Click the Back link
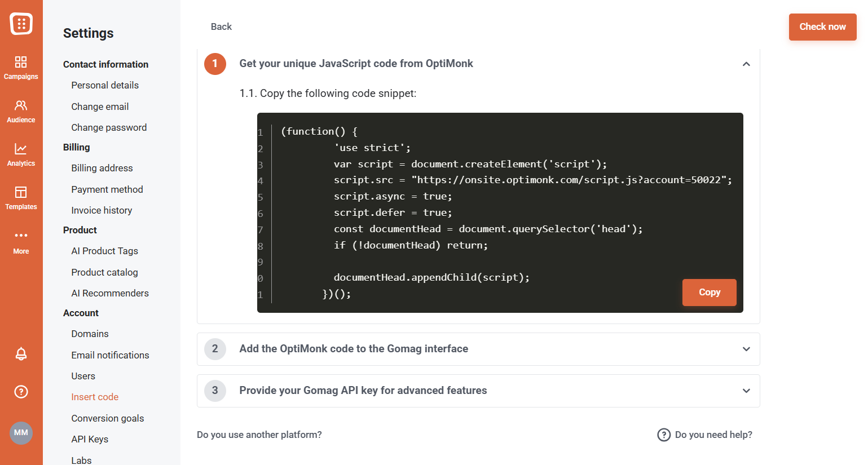The width and height of the screenshot is (868, 465). click(221, 26)
